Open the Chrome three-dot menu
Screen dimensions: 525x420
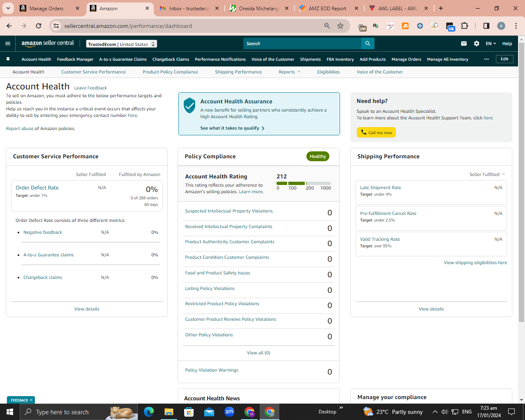pyautogui.click(x=516, y=26)
